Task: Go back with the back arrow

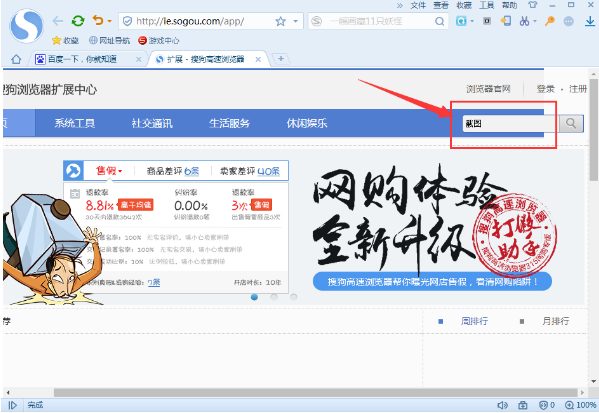Action: (58, 21)
